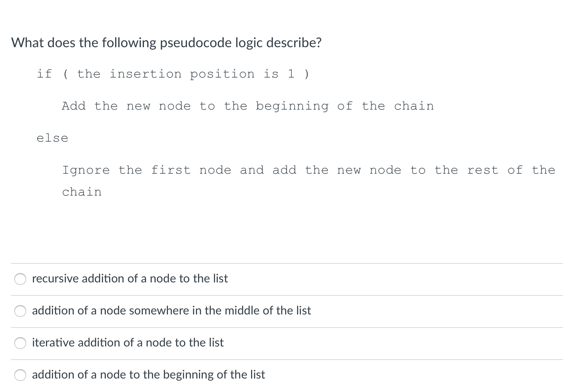This screenshot has height=392, width=573.
Task: Choose the 'iterative addition of a node to the list' option
Action: coord(20,343)
